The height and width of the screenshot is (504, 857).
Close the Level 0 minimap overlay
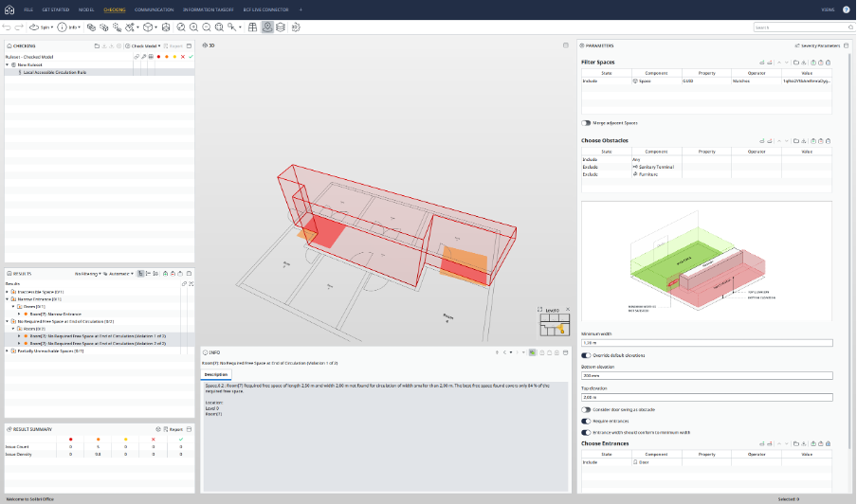570,309
